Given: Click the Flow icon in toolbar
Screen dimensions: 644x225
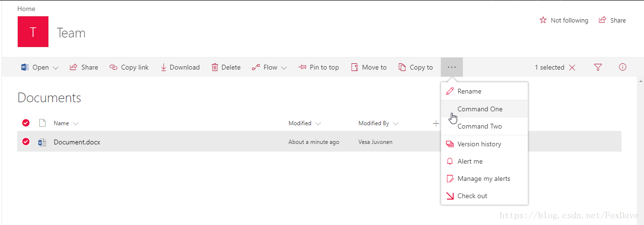Looking at the screenshot, I should pyautogui.click(x=256, y=67).
